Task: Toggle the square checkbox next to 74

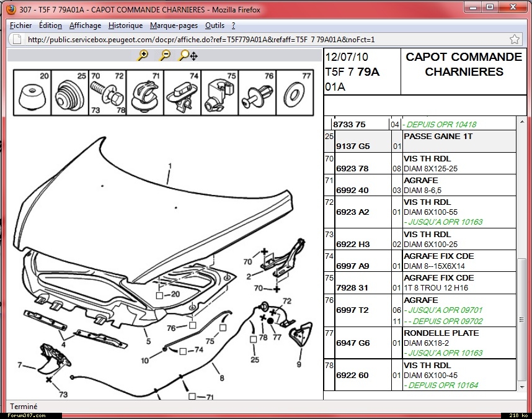Action: (x=183, y=351)
